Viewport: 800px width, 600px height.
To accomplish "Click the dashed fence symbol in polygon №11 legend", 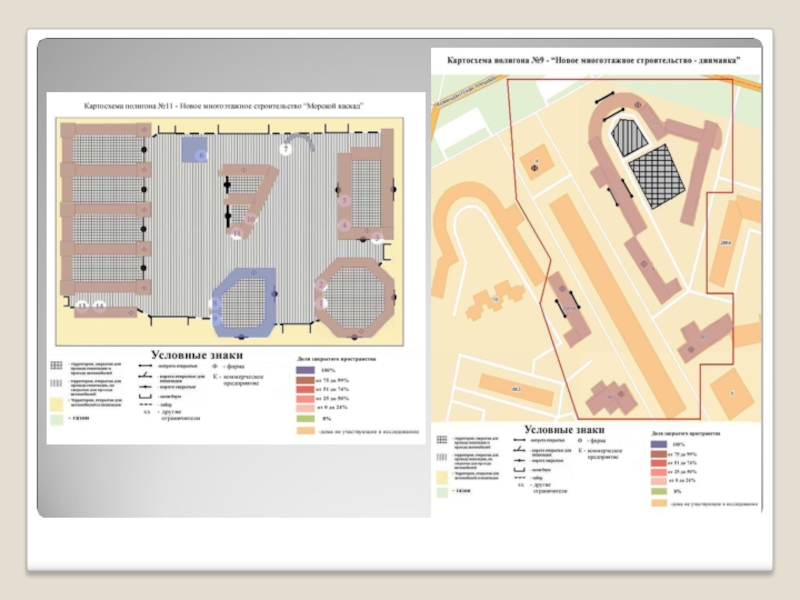I will pyautogui.click(x=146, y=405).
